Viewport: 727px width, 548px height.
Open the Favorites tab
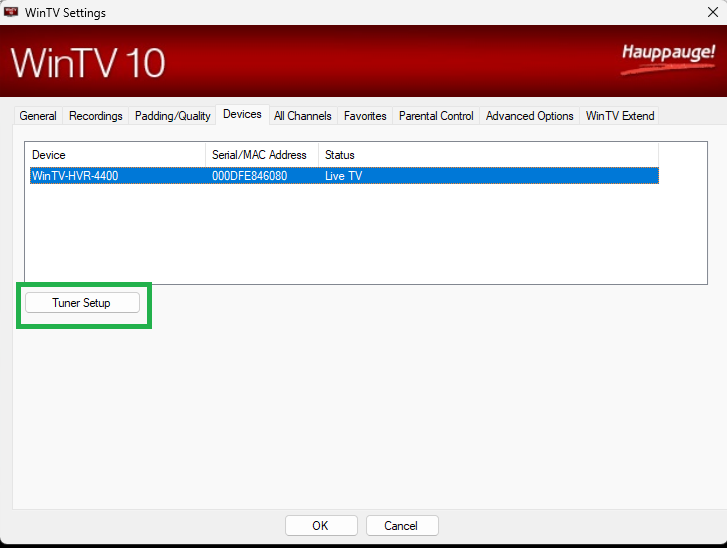pos(365,116)
